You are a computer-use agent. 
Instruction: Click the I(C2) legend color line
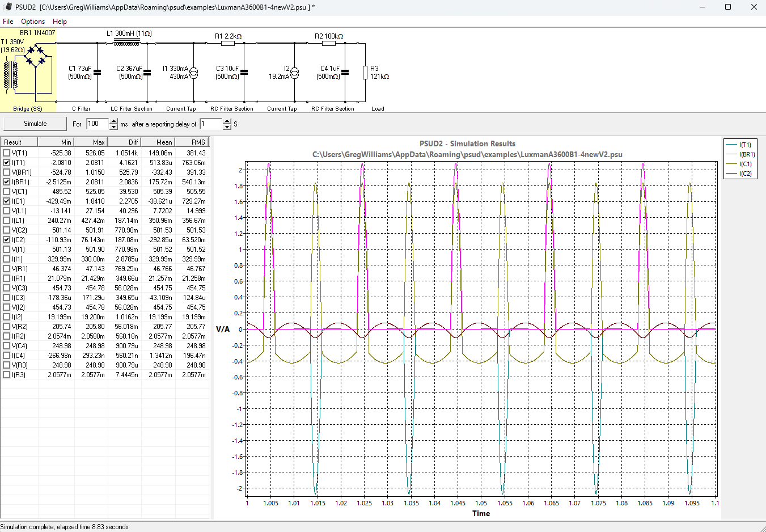point(731,174)
